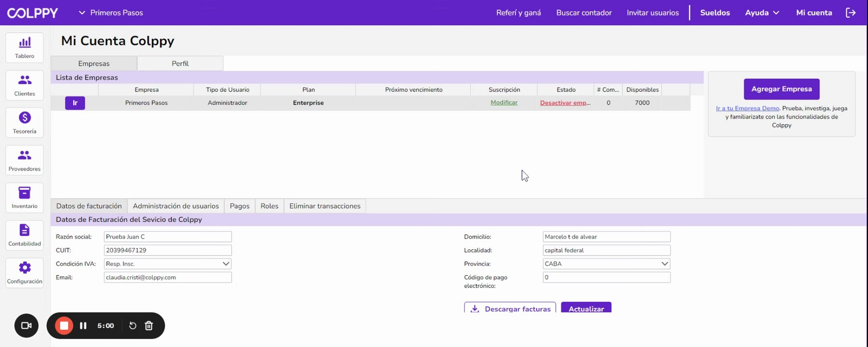Open the Contabilidad document icon

pyautogui.click(x=25, y=235)
